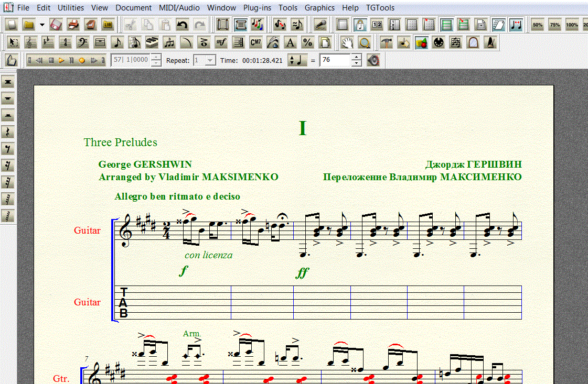Toggle snap to guides icon

tap(464, 25)
